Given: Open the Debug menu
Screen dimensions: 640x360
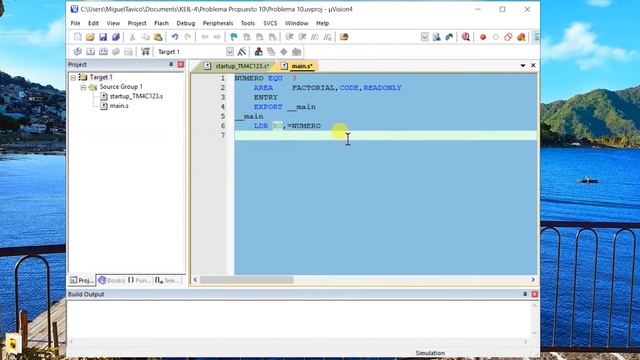Looking at the screenshot, I should click(x=186, y=23).
